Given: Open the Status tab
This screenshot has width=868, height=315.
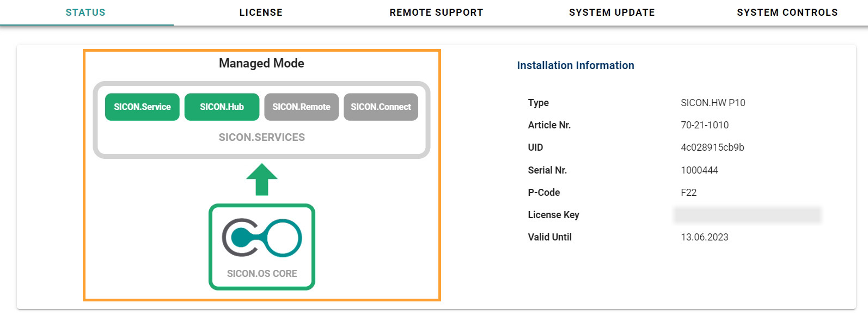Looking at the screenshot, I should (85, 13).
